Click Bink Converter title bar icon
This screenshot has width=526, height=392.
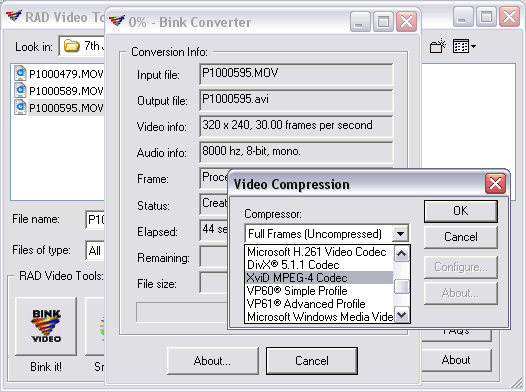coord(117,21)
